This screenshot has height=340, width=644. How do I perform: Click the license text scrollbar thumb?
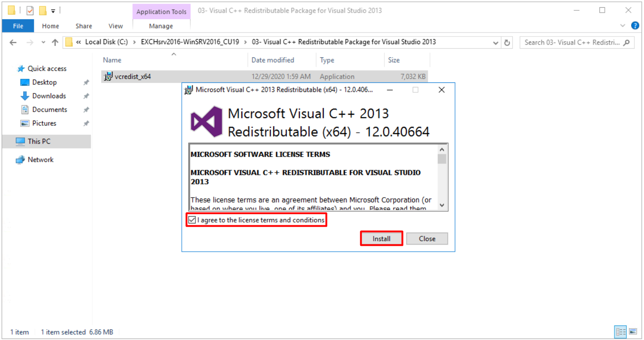(x=442, y=159)
